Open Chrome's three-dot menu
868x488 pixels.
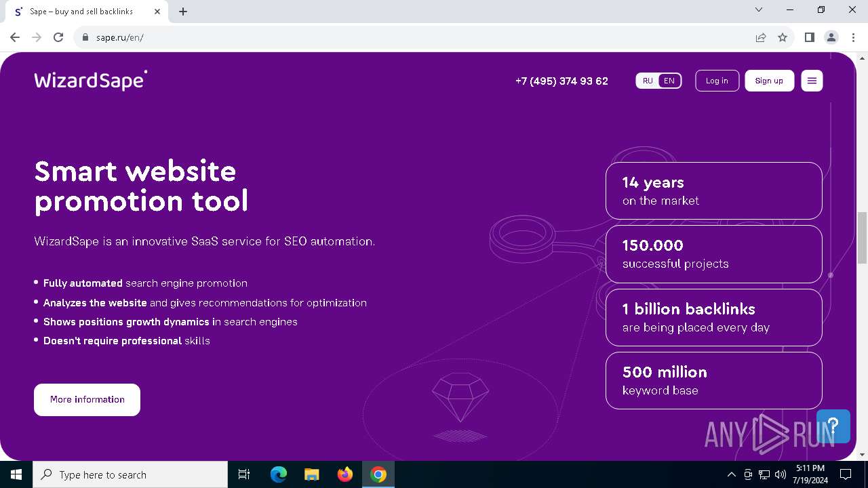[x=853, y=37]
